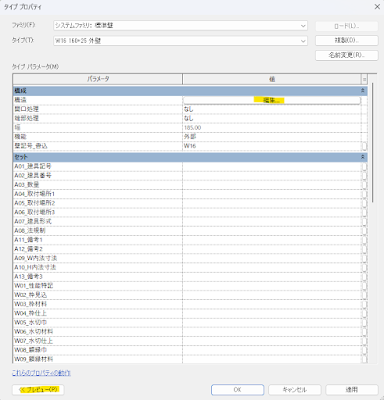Viewport: 384px width, 400px height.
Task: Click the 値 column header
Action: tap(272, 79)
